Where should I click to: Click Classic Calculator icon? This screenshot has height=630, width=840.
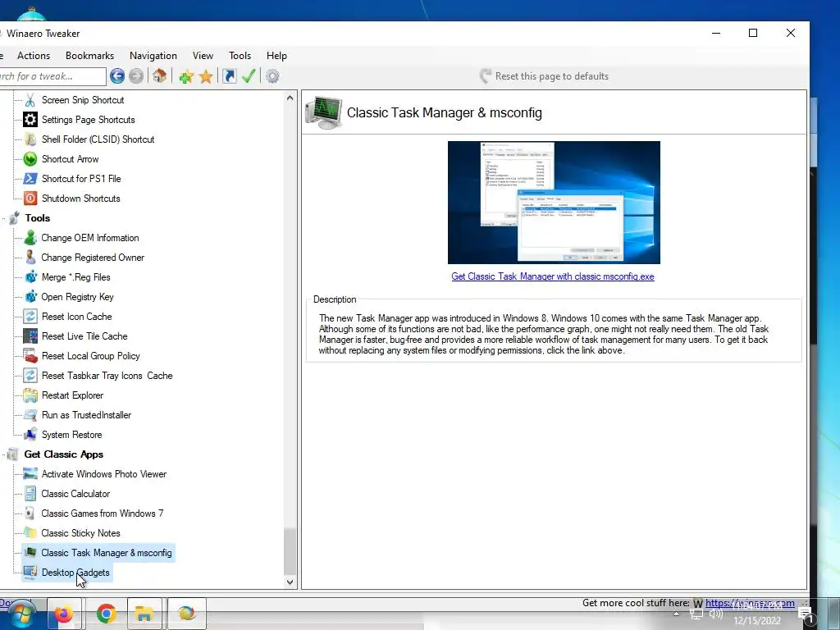coord(30,494)
